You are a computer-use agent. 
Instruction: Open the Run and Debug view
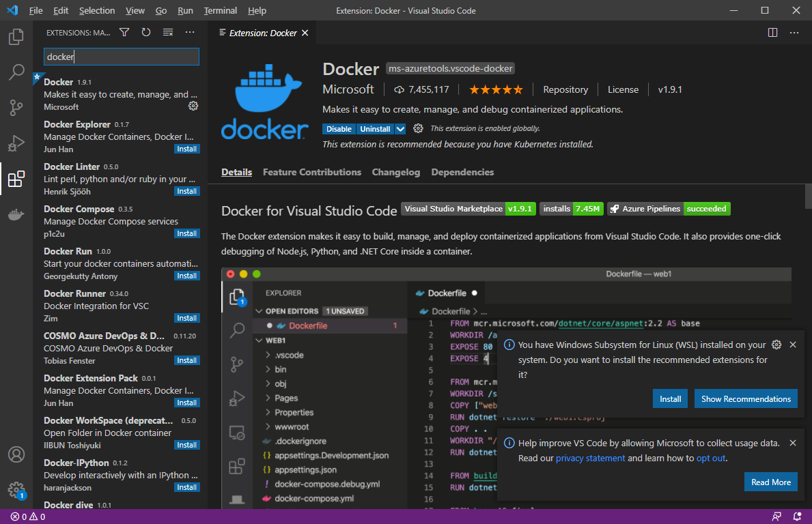coord(16,143)
